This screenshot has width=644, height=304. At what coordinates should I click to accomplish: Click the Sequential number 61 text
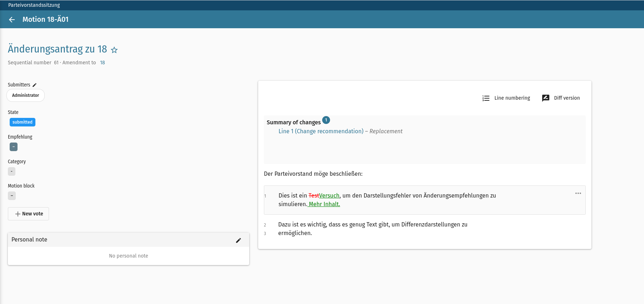point(33,63)
